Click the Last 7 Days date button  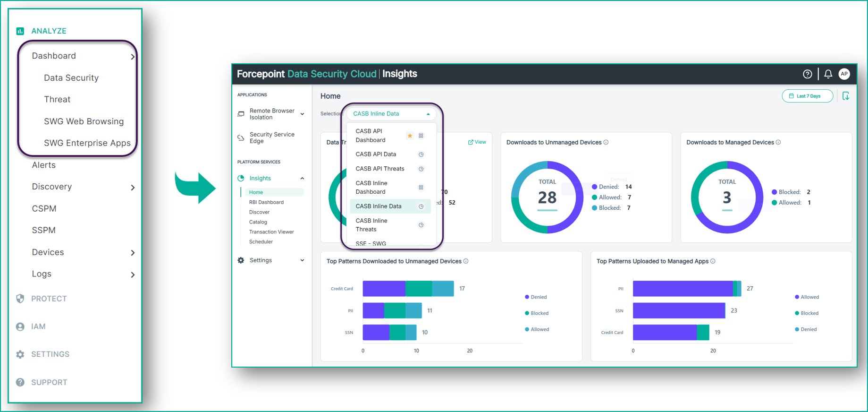coord(808,96)
